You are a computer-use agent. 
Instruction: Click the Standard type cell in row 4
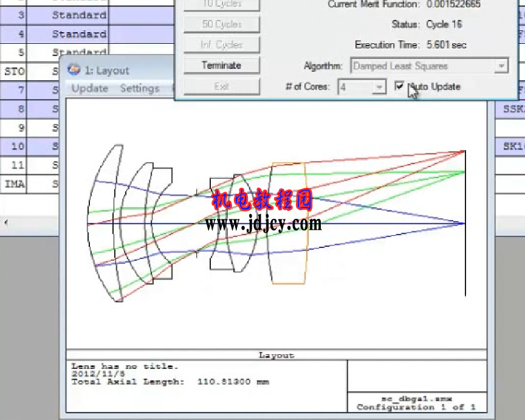(68, 34)
